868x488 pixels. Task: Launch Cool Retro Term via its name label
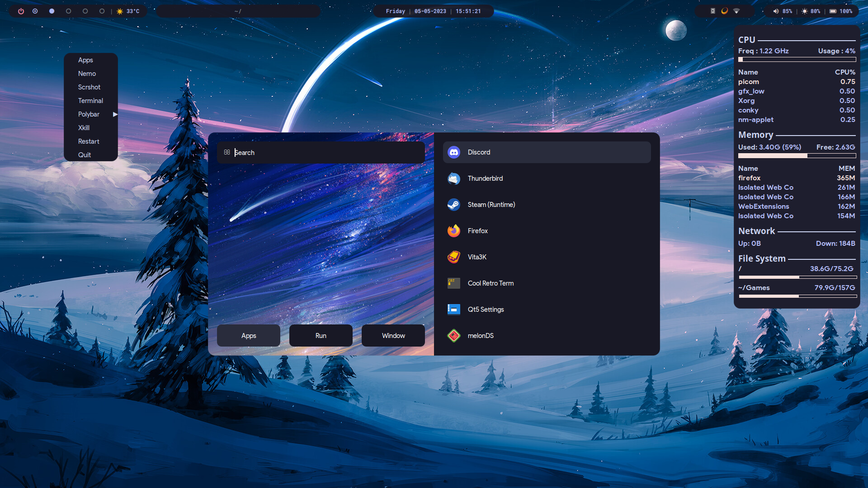click(x=491, y=283)
